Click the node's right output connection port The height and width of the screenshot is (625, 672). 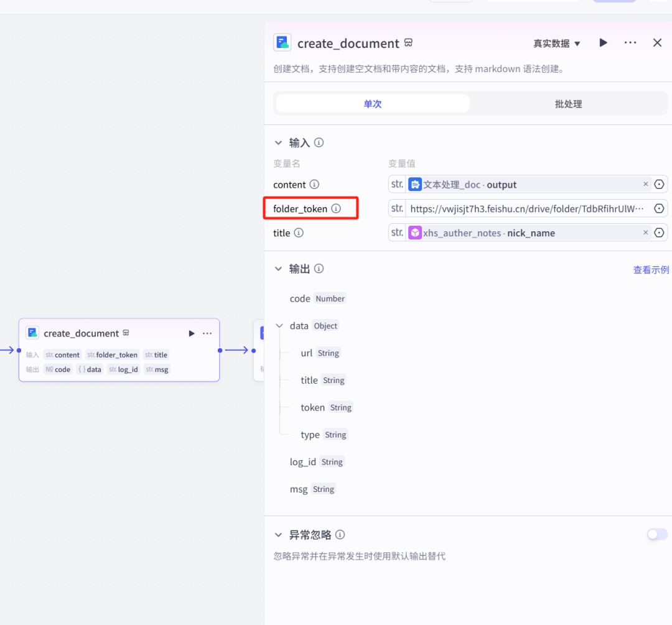click(220, 350)
